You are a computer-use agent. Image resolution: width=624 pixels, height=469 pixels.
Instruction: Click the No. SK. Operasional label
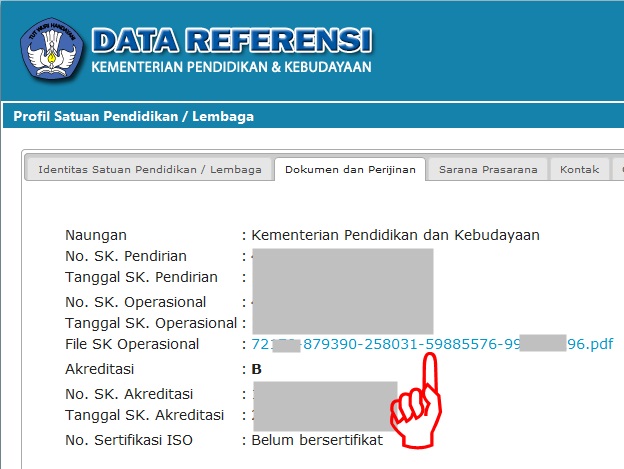click(x=135, y=302)
